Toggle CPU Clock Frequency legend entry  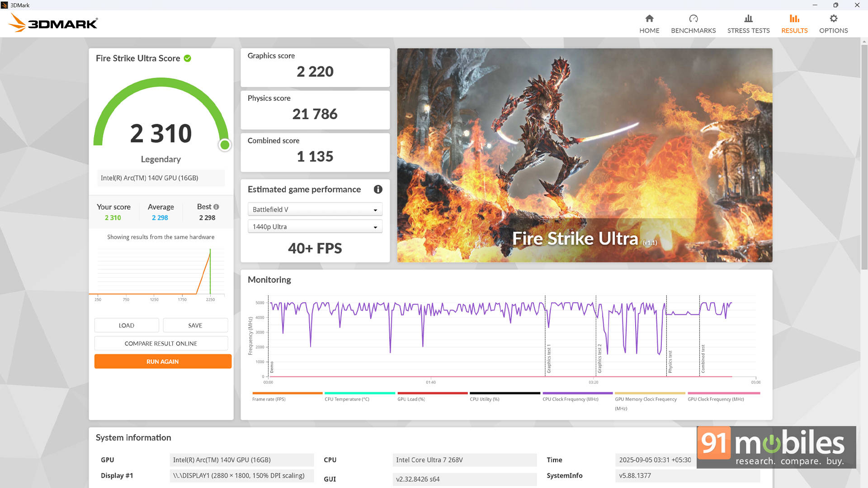point(570,399)
